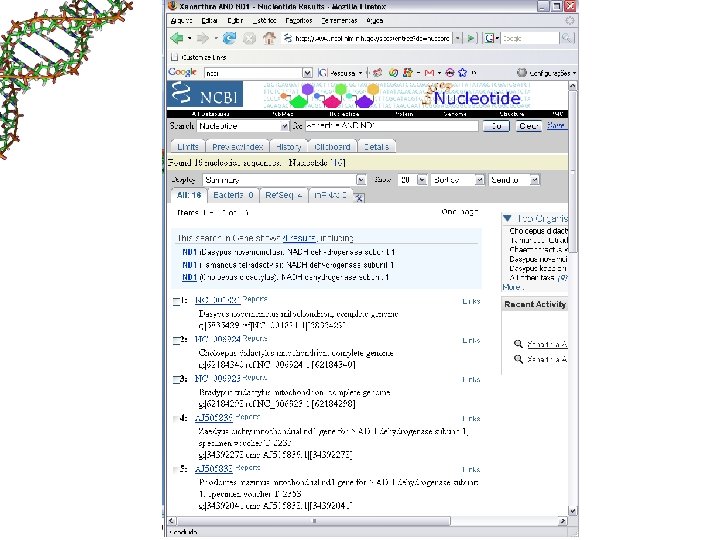Tick the checkbox for result 3
The height and width of the screenshot is (540, 720).
pyautogui.click(x=176, y=379)
